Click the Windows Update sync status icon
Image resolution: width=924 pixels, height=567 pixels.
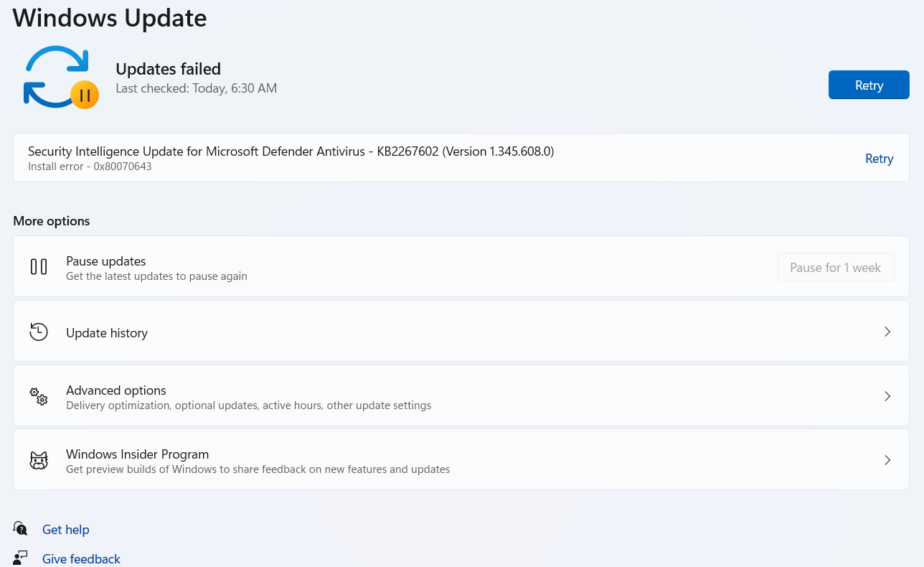coord(61,77)
